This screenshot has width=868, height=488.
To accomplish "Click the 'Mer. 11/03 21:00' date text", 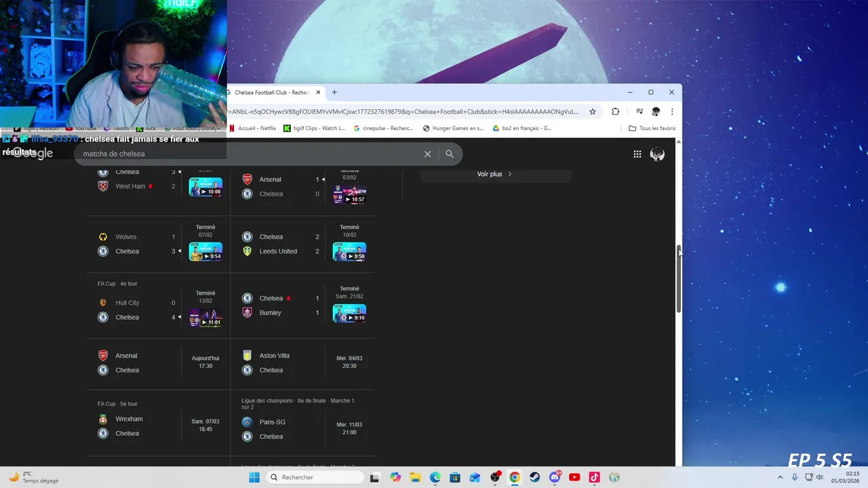I will pos(349,428).
